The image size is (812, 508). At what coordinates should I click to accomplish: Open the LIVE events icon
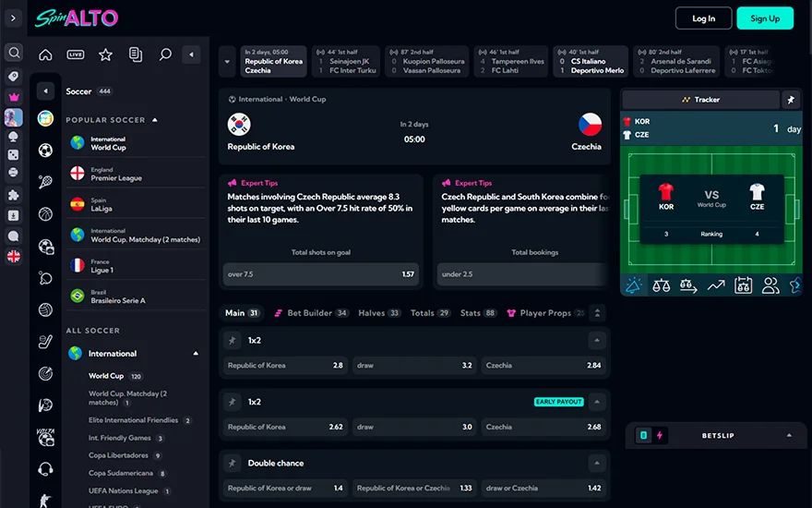pos(76,54)
